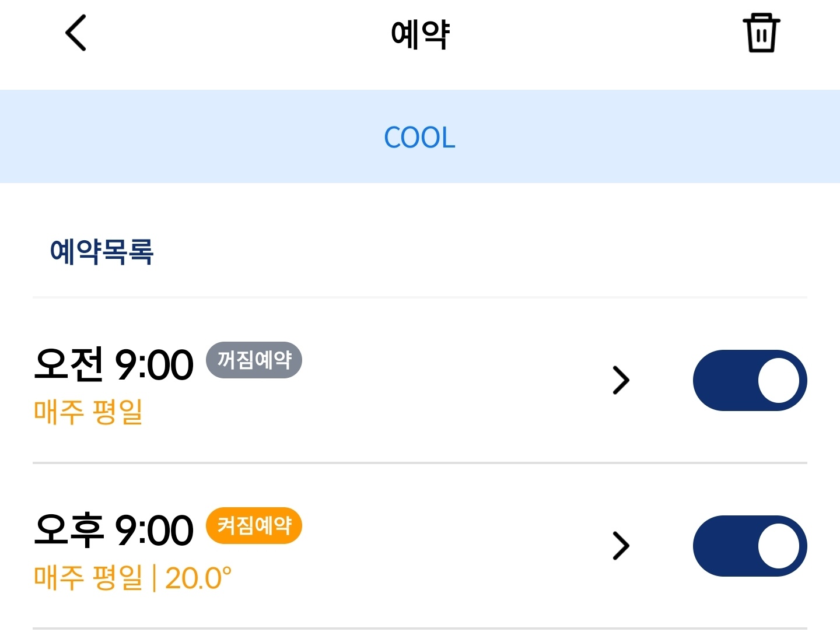Tap the white knob on 오전 9:00 switch
Viewport: 840px width, 639px height.
pos(778,381)
